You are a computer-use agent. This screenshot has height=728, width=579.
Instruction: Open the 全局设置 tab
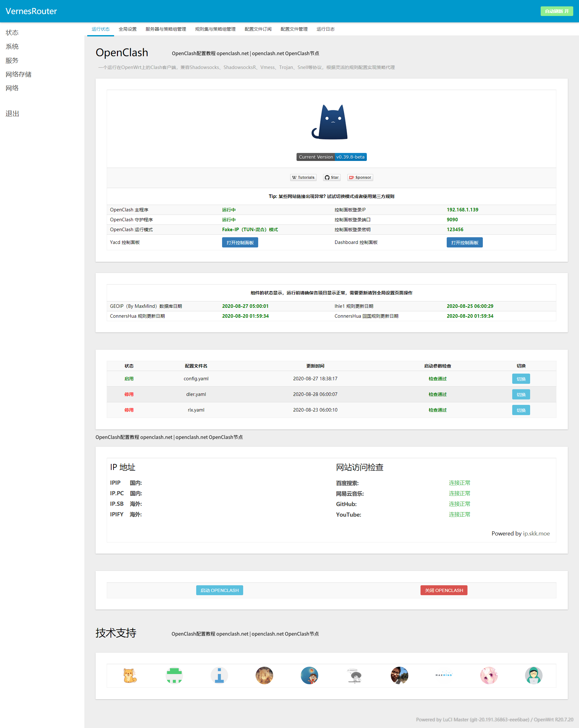(x=128, y=29)
